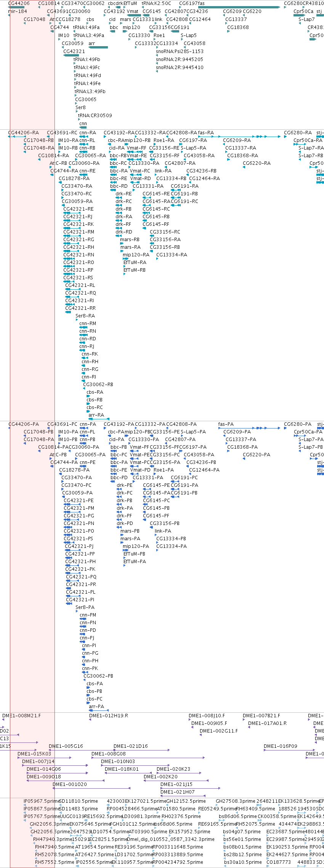Screen dimensions: 324x868
Task: Select the DME1-021H07 clone label
Action: (178, 792)
